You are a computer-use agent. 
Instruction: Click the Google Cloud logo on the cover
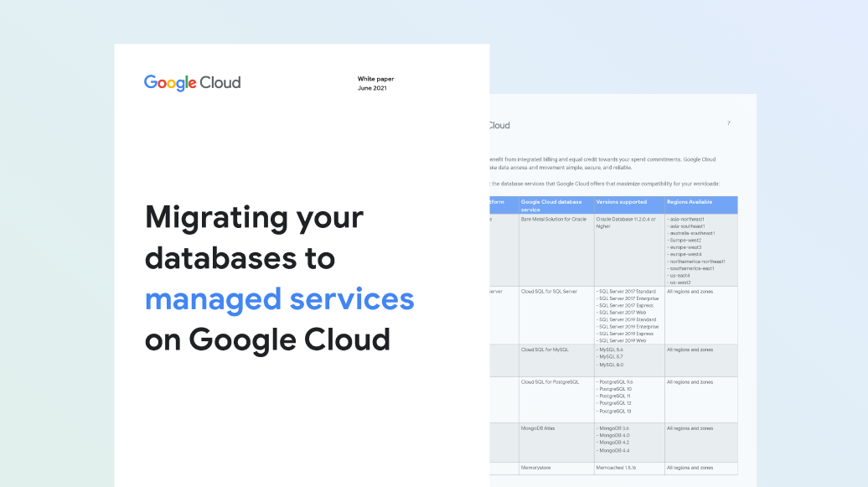pyautogui.click(x=192, y=82)
